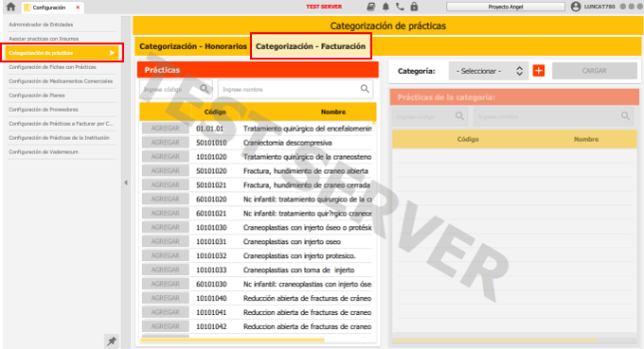Open Configuración de Planes
The image size is (644, 349).
[x=62, y=96]
